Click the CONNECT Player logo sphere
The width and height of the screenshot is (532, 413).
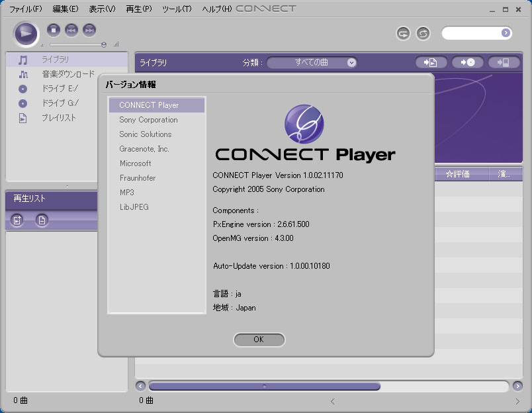(304, 124)
